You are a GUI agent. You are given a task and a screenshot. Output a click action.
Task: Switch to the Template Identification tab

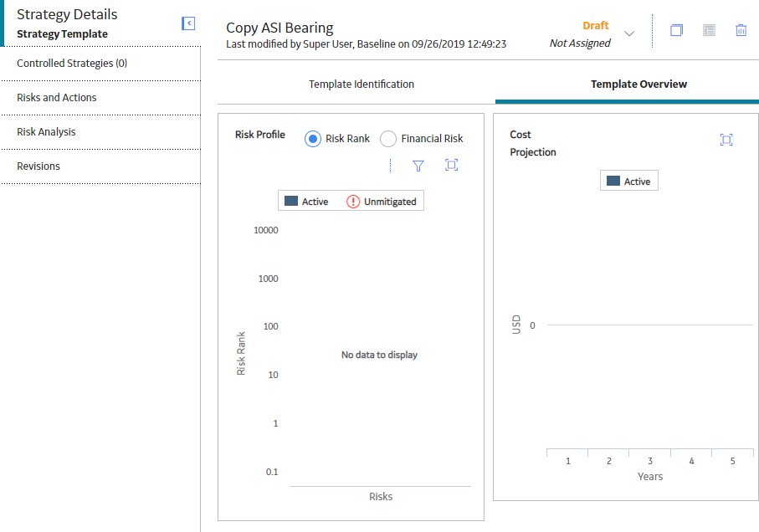tap(362, 84)
